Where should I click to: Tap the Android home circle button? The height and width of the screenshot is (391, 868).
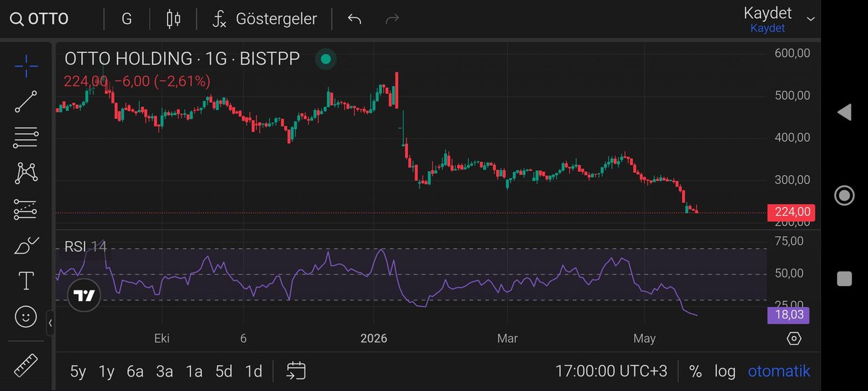(843, 195)
